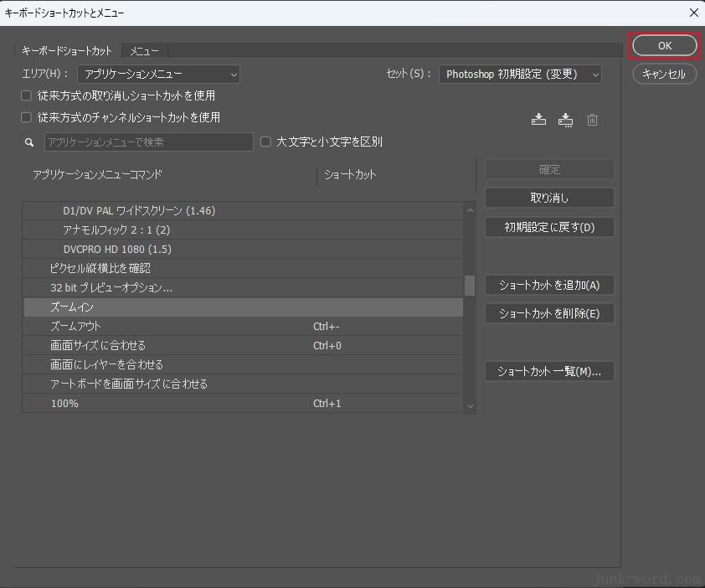The image size is (705, 588).
Task: Switch to the メニュー tab
Action: click(x=144, y=51)
